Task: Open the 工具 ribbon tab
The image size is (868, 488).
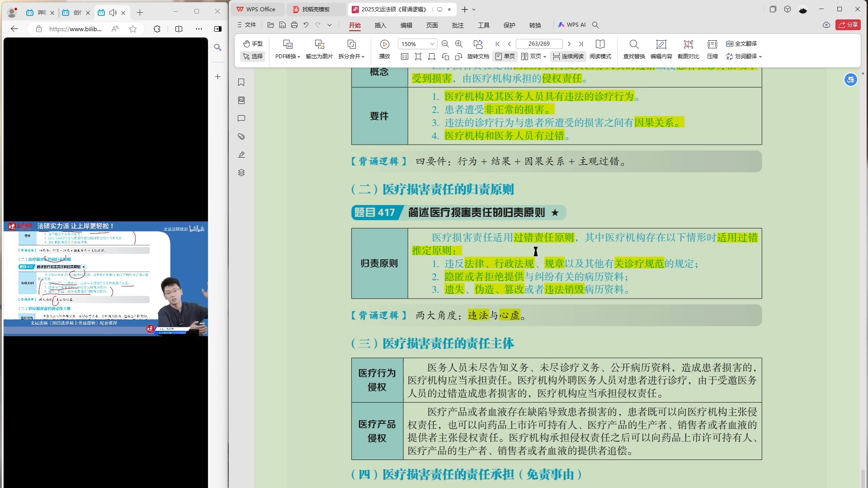Action: pyautogui.click(x=484, y=25)
